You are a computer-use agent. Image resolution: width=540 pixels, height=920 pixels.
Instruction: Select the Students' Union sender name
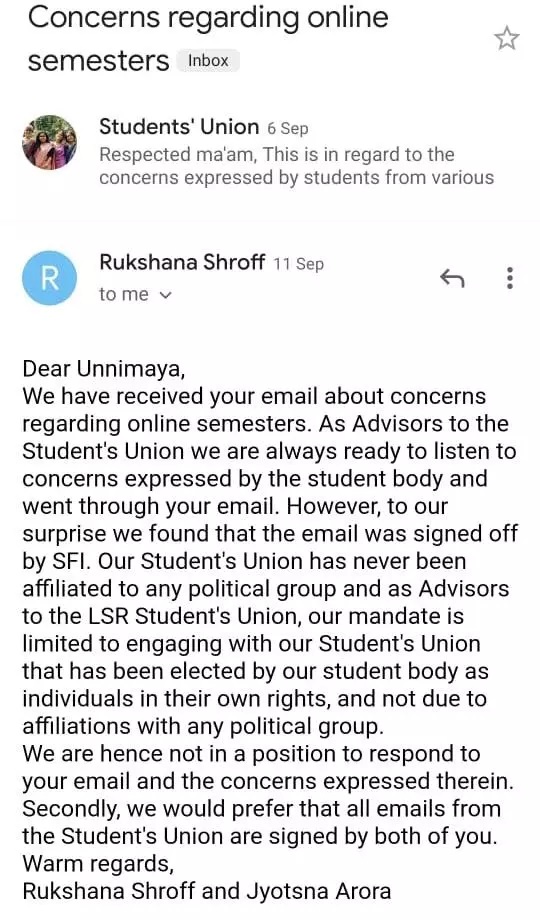coord(179,126)
